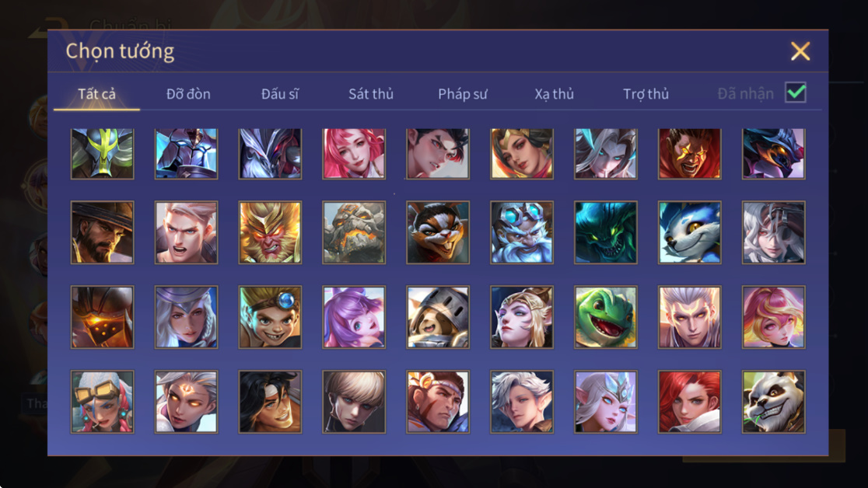Image resolution: width=868 pixels, height=488 pixels.
Task: Switch to the Đỡ đòn tab
Action: 188,94
